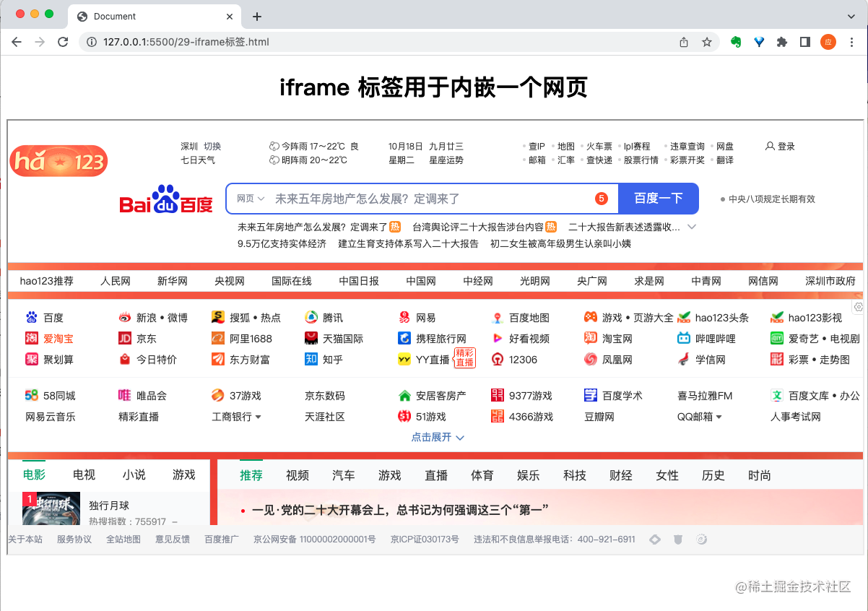The height and width of the screenshot is (611, 868).
Task: Open hao123推荐 nav link
Action: (47, 281)
